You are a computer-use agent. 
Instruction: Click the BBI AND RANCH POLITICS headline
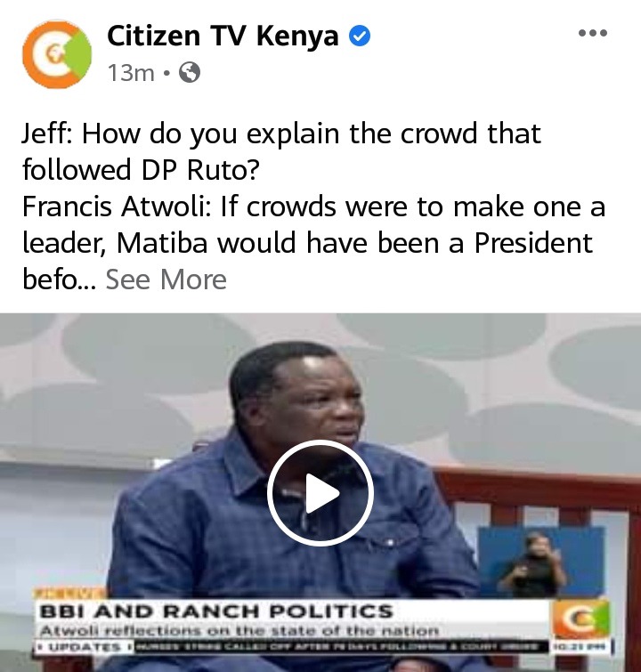[216, 611]
